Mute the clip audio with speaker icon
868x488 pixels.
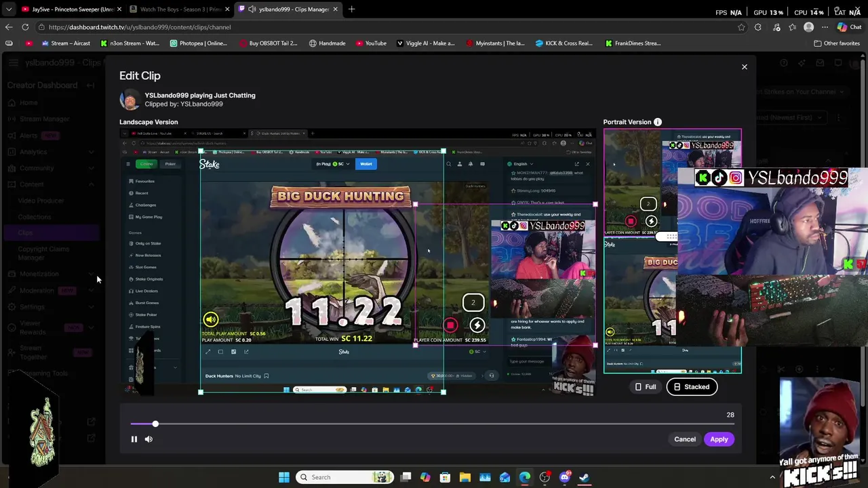point(149,439)
